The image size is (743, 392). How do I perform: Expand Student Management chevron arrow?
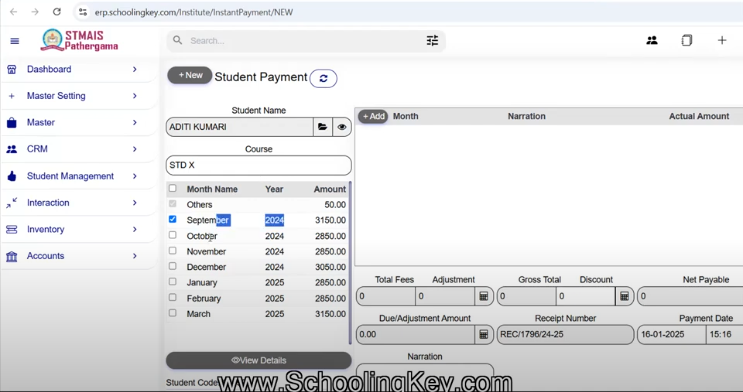pyautogui.click(x=135, y=176)
